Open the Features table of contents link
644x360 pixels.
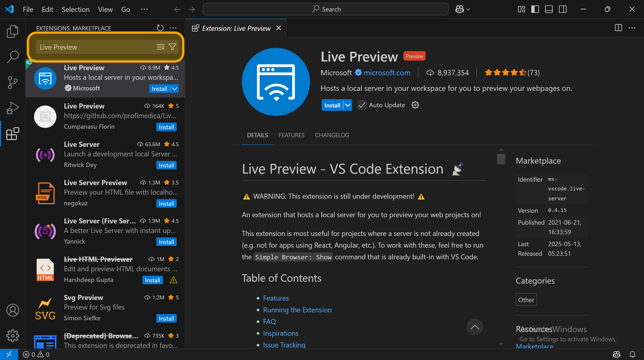[x=276, y=298]
